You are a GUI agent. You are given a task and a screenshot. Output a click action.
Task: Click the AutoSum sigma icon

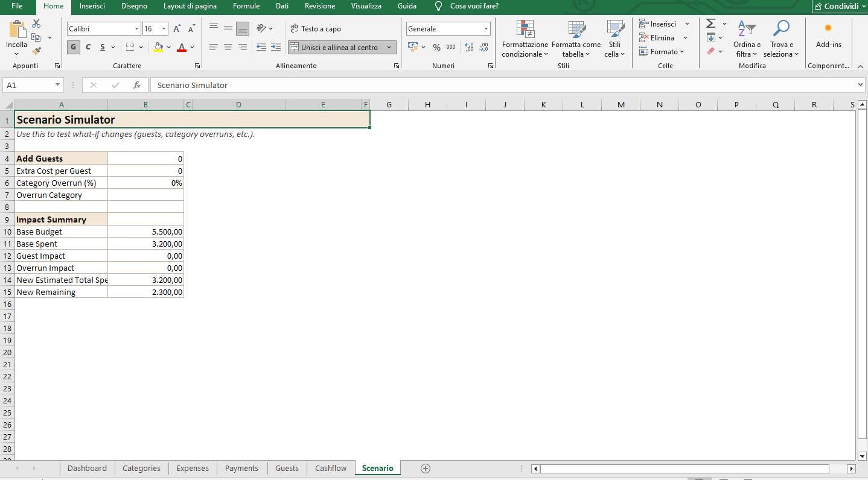click(x=711, y=24)
